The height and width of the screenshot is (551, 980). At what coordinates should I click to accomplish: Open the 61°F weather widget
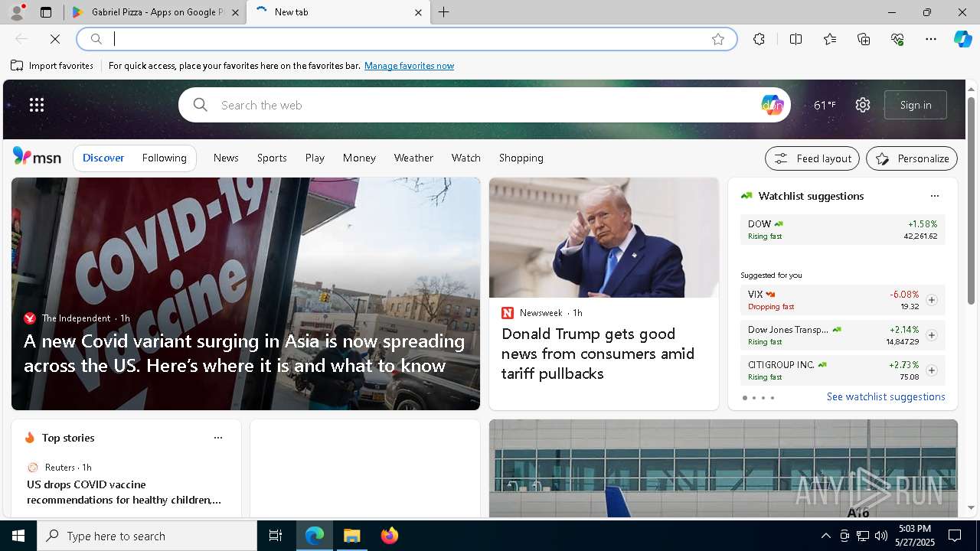[x=825, y=105]
